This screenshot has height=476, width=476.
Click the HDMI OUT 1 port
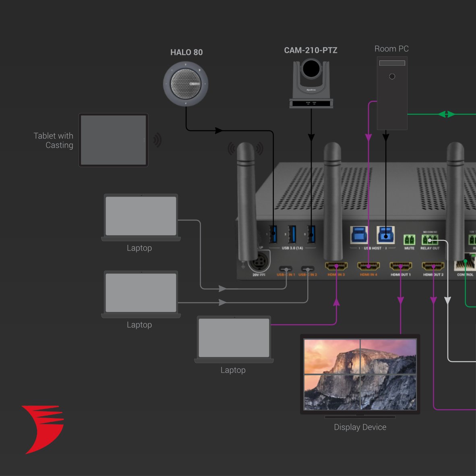pyautogui.click(x=401, y=266)
